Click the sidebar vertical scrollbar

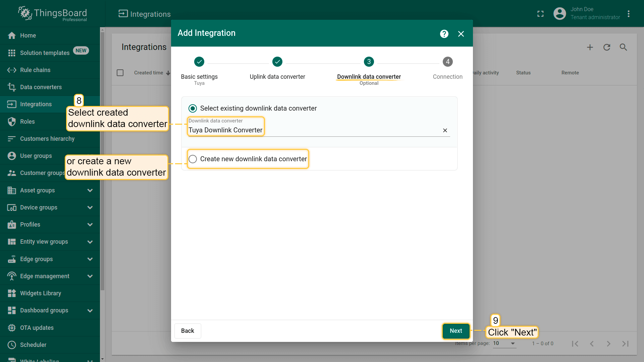tap(102, 161)
